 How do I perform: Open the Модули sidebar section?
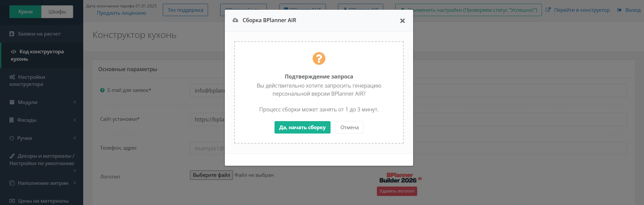[x=42, y=102]
